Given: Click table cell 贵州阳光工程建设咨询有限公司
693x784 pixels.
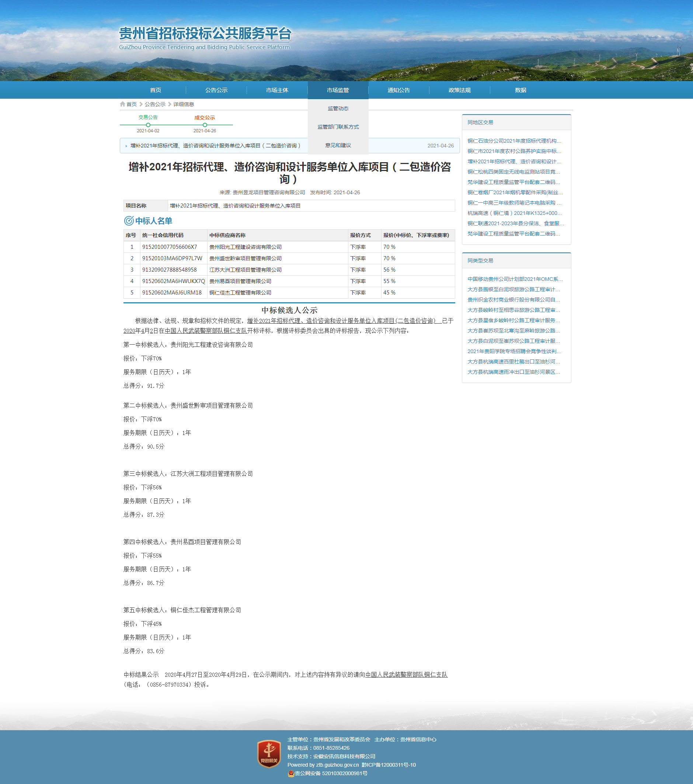Looking at the screenshot, I should pyautogui.click(x=277, y=247).
